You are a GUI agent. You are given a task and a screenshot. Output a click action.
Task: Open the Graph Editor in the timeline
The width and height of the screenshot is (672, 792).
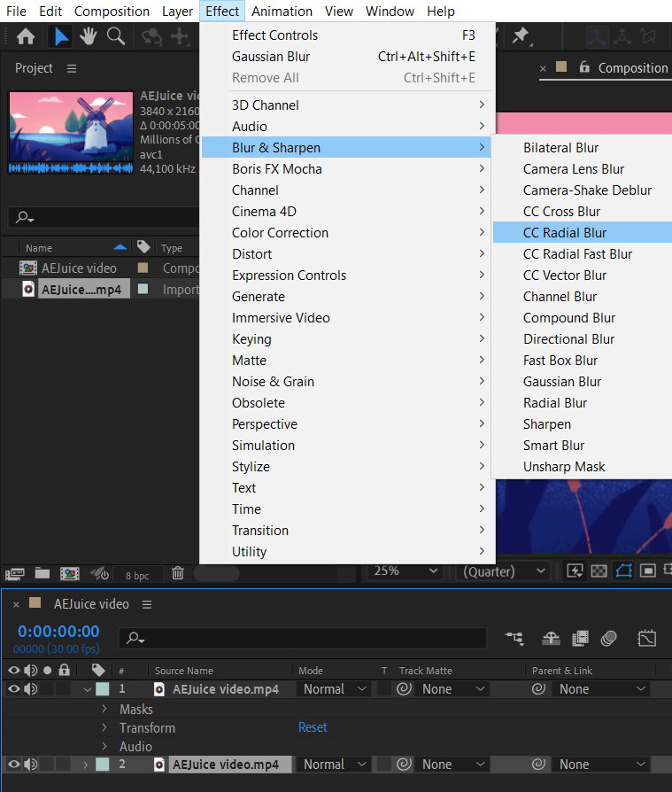647,638
